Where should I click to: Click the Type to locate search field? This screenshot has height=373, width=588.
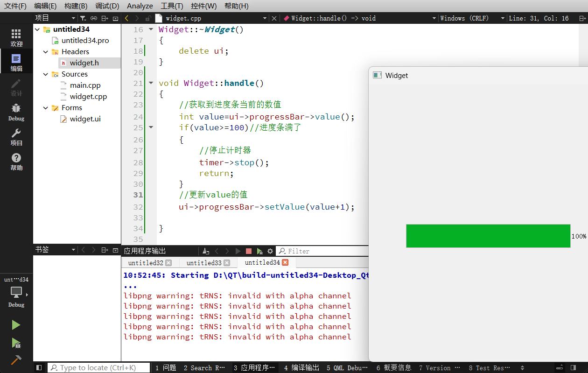pyautogui.click(x=99, y=368)
